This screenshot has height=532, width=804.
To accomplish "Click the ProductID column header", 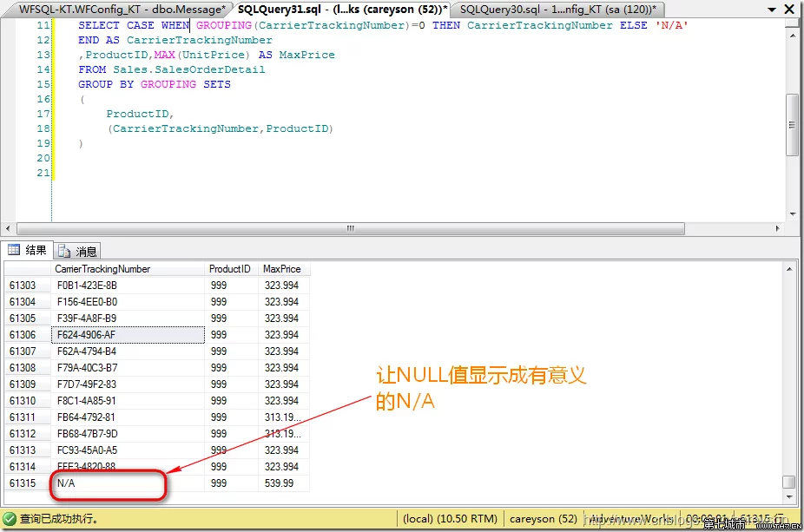I will (231, 269).
